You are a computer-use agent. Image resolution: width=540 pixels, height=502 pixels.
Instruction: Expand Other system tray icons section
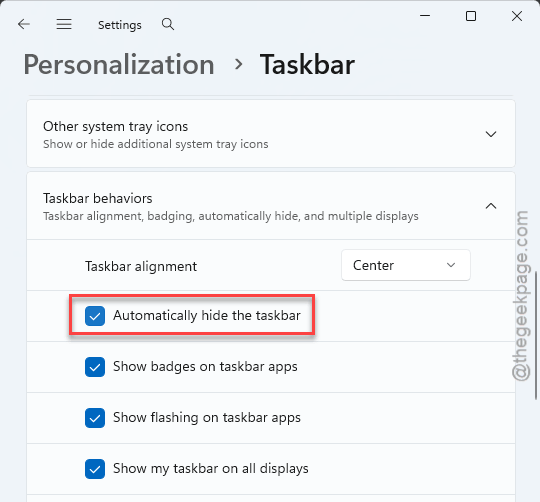tap(491, 134)
